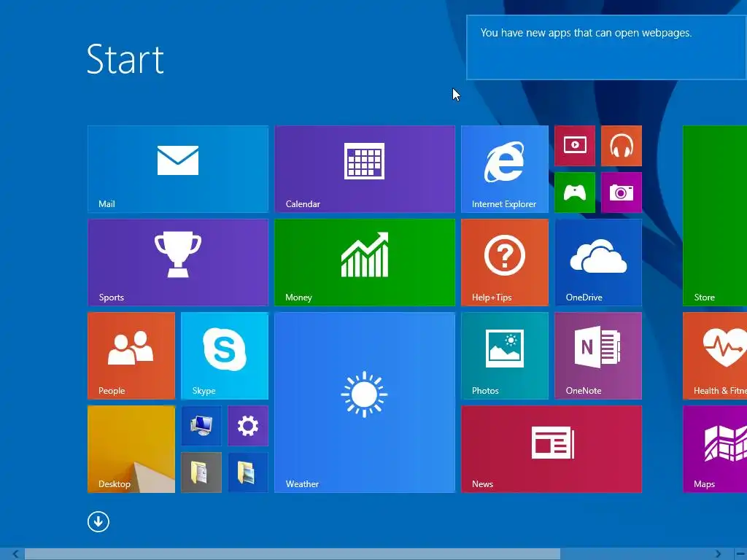747x560 pixels.
Task: Click horizontal scrollbar left arrow
Action: tap(16, 554)
